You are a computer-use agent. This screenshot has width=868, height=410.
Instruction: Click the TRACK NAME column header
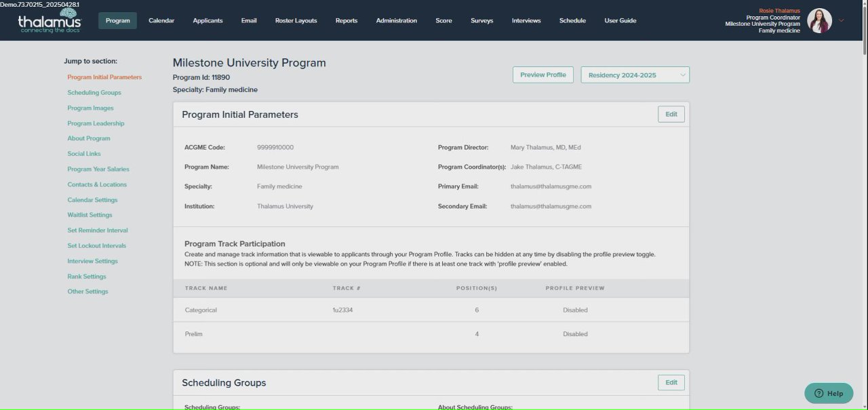coord(206,288)
